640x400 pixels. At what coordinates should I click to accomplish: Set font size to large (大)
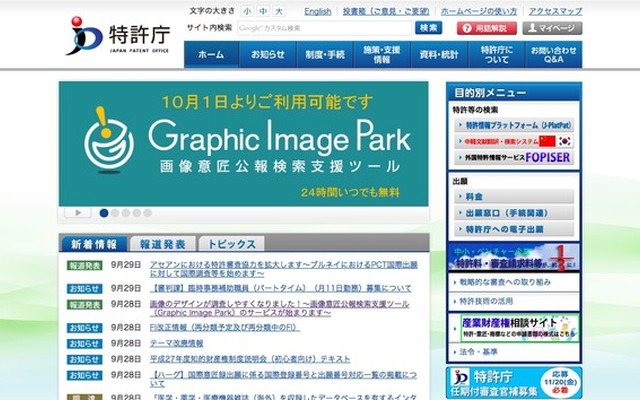279,11
